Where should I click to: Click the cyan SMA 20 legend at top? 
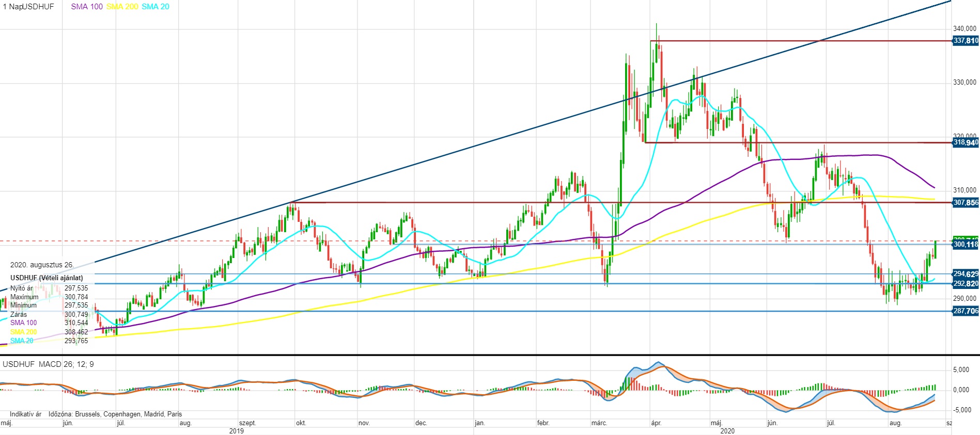tap(155, 7)
